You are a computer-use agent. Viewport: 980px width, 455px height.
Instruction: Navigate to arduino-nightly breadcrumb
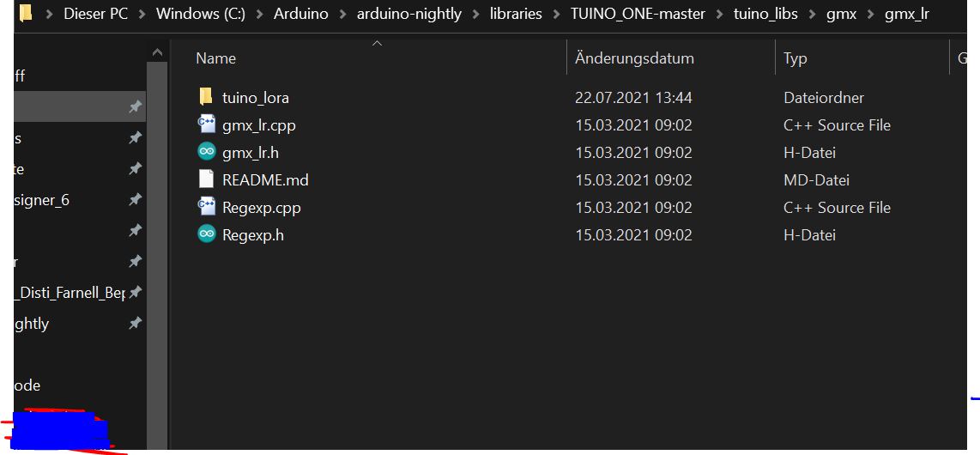408,14
